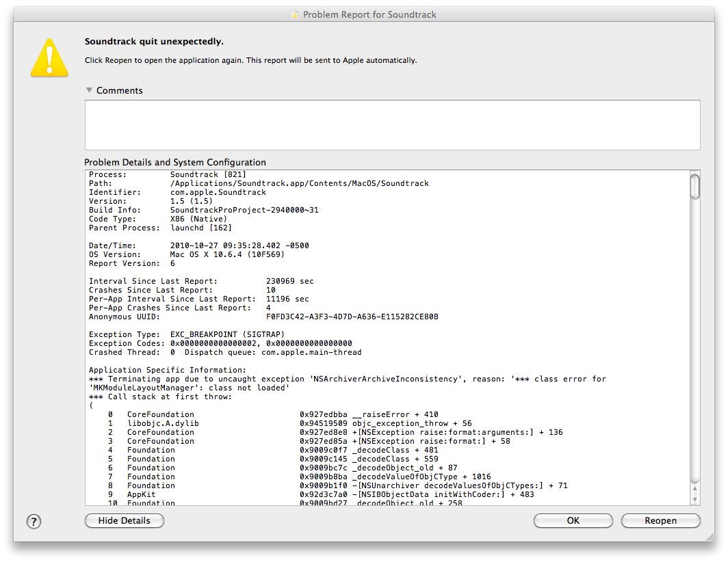The image size is (728, 562).
Task: Click 'NSArchiverArchiveInconsistency' exception text
Action: point(388,379)
